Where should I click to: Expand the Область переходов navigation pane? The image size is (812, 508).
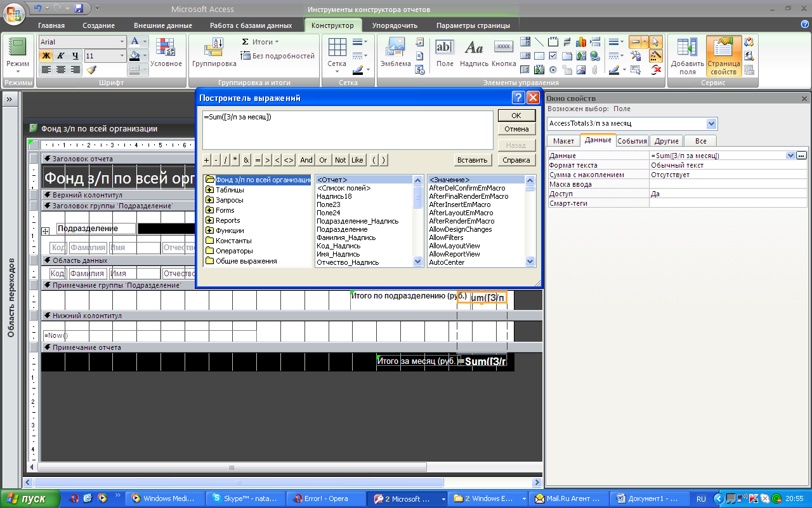point(10,100)
